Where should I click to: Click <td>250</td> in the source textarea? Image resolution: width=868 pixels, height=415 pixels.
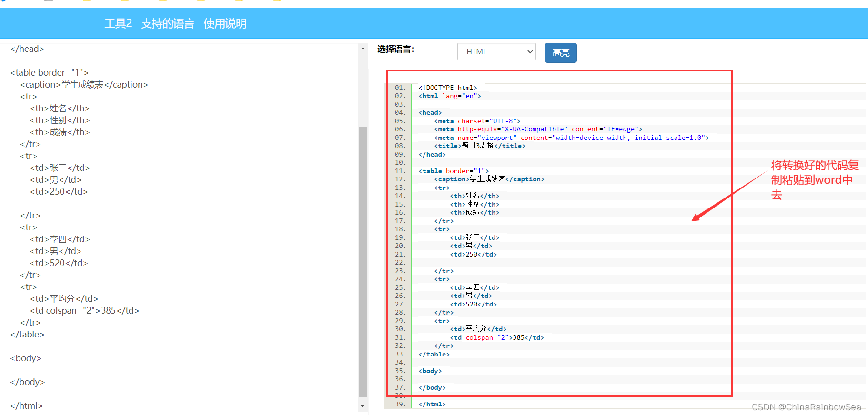(59, 191)
